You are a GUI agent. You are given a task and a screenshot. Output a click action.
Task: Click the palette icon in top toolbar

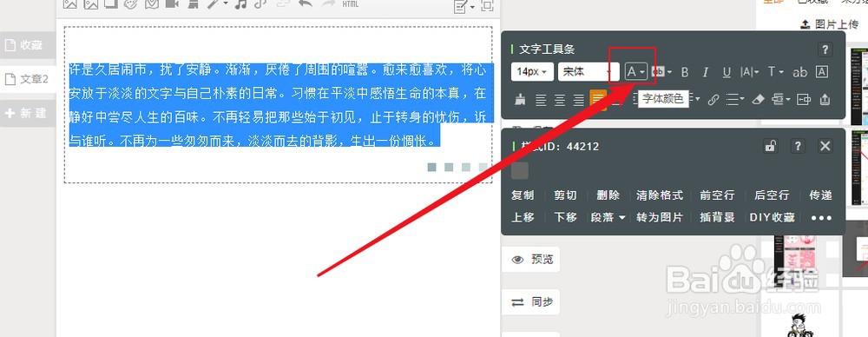(x=130, y=3)
